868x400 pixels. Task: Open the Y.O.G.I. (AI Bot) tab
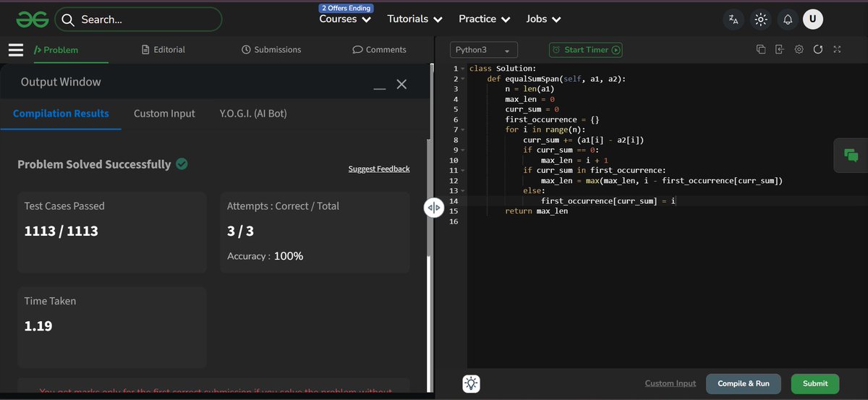pos(253,114)
